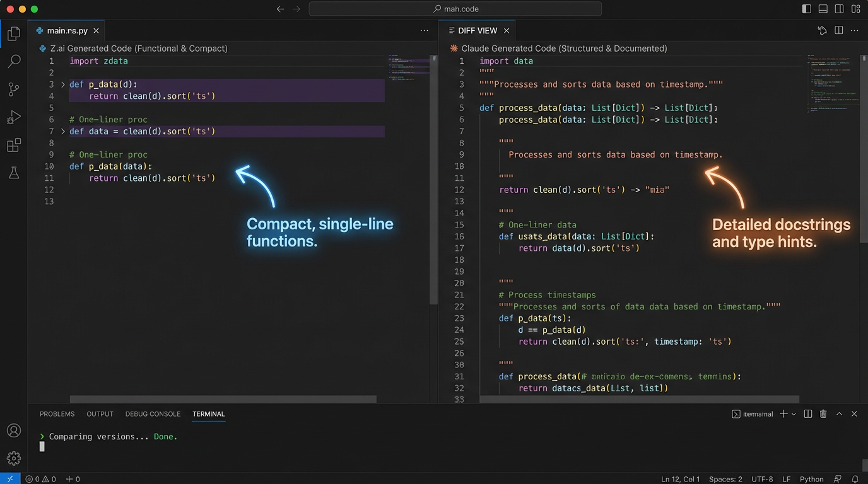Click the left editor horizontal scrollbar

[x=223, y=400]
